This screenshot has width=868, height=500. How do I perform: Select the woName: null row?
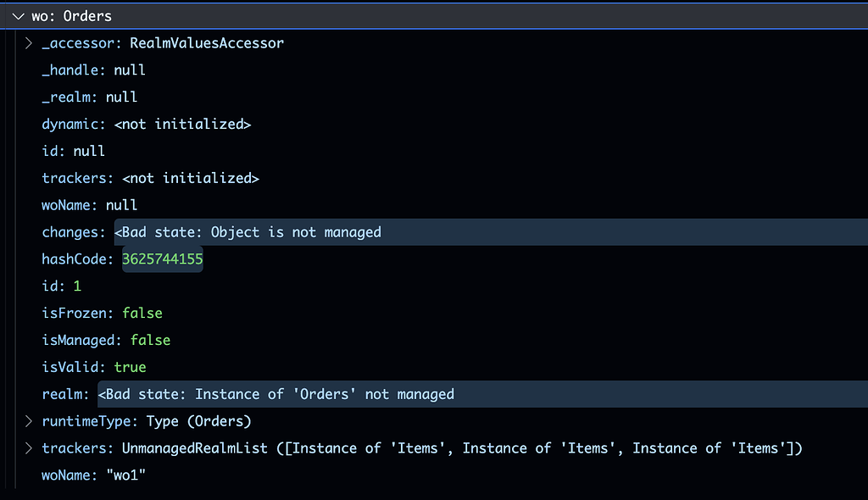(x=89, y=206)
